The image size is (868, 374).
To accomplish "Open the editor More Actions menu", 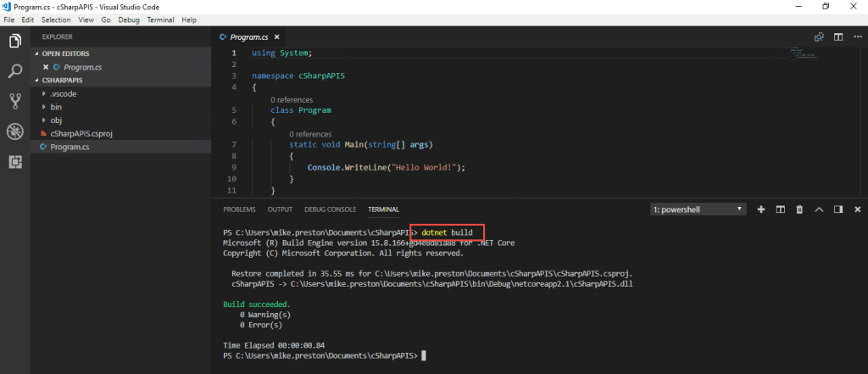I will [858, 37].
